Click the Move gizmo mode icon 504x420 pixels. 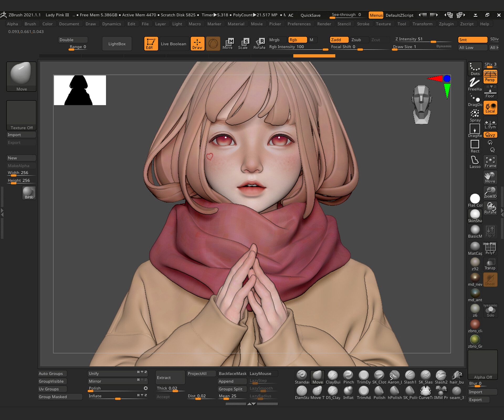[228, 44]
